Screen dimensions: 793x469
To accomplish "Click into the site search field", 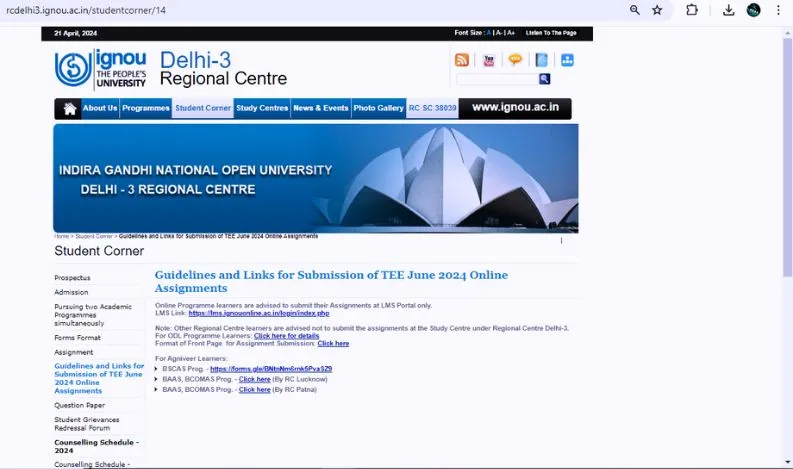I will [497, 79].
